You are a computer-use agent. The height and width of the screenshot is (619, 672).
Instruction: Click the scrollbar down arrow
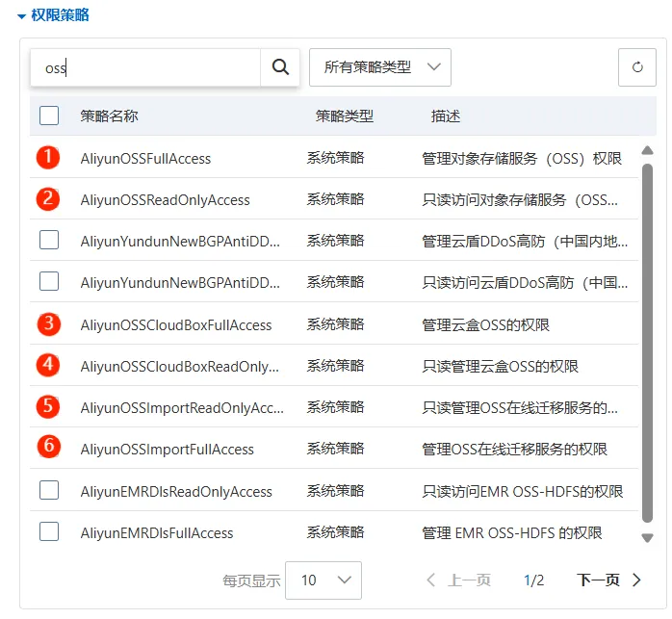[647, 537]
